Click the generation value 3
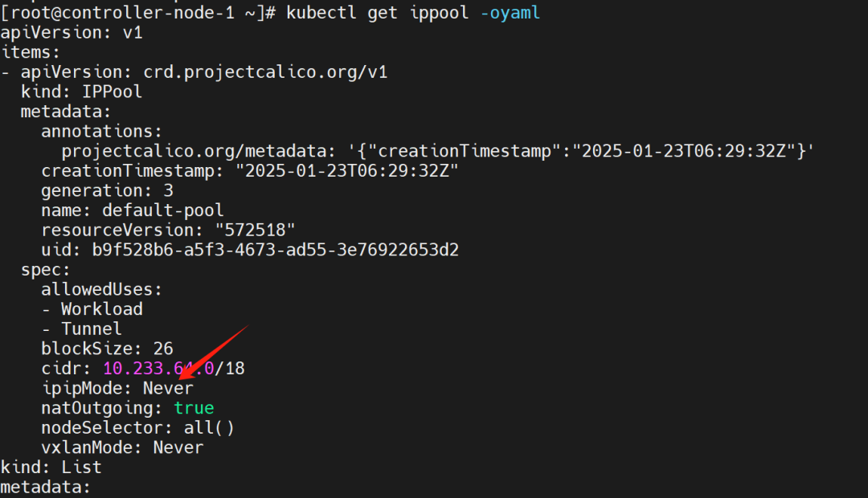 pyautogui.click(x=168, y=191)
